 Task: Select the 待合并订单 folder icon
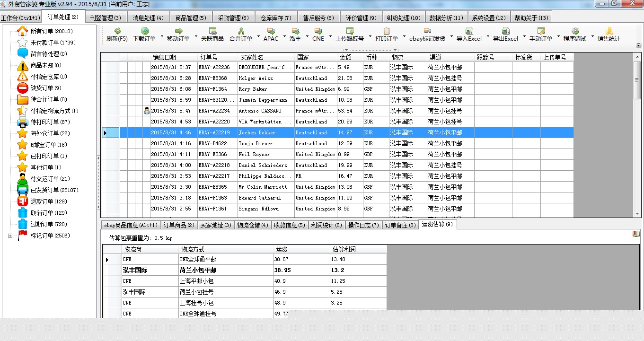click(22, 99)
